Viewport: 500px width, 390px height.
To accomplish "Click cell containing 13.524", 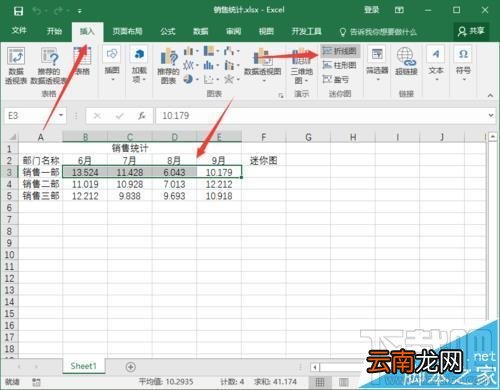I will 85,172.
